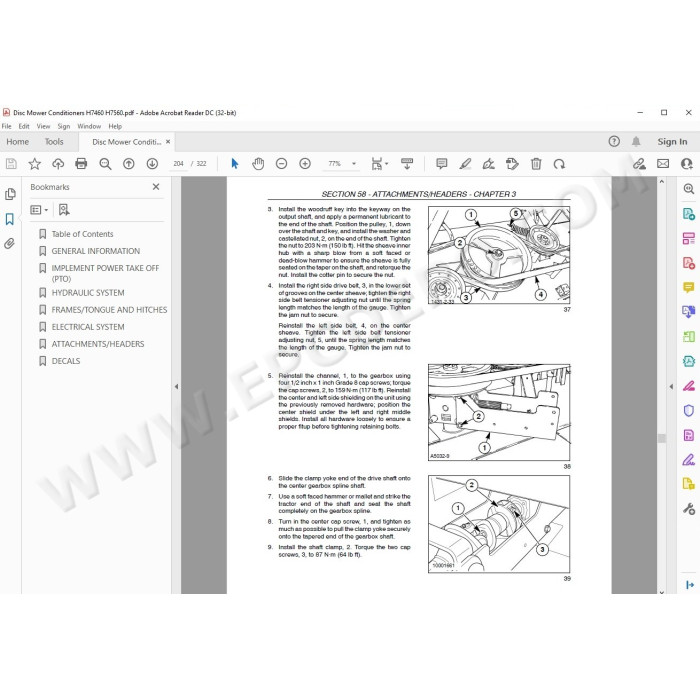
Task: Open the bookmark options dropdown menu
Action: 39,210
